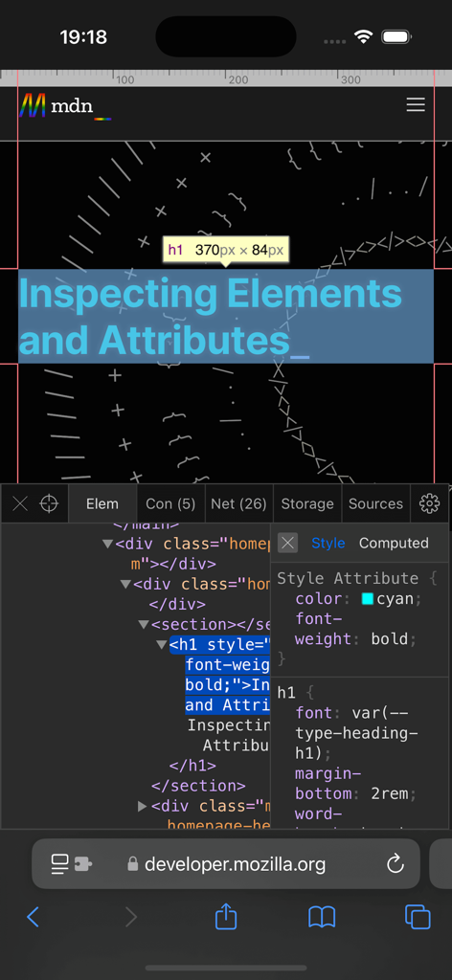
Task: Collapse the second div class="hom node
Action: [x=125, y=585]
